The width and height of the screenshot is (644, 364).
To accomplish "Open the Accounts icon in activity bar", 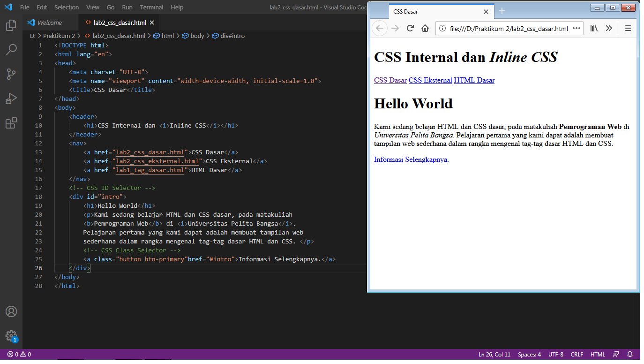I will coord(11,311).
